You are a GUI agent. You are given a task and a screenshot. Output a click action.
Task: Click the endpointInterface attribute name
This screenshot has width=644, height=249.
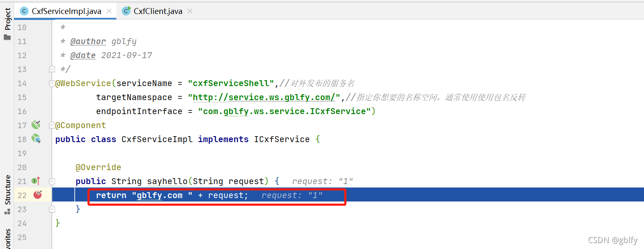pyautogui.click(x=139, y=111)
